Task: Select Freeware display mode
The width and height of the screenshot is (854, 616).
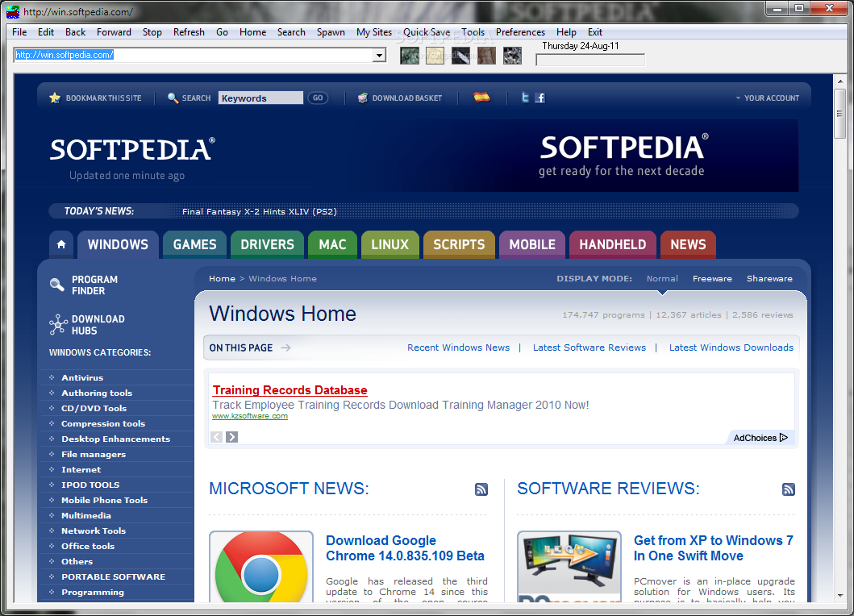Action: point(712,278)
